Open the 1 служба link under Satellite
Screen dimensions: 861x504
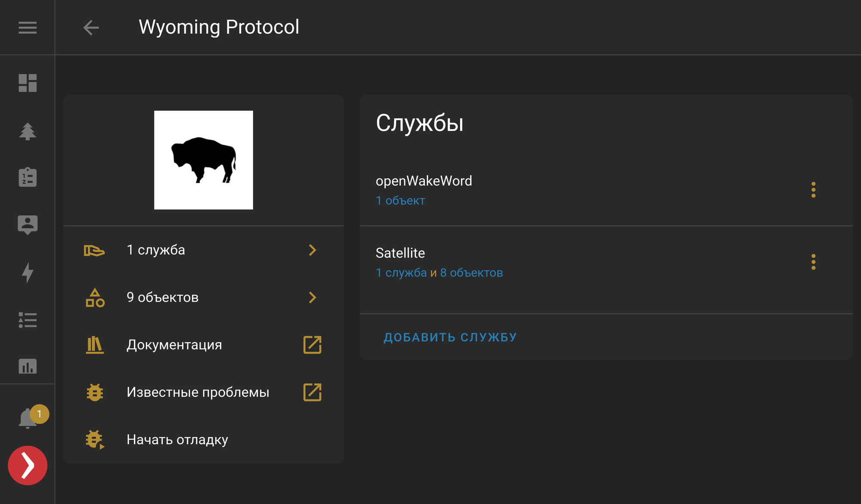(401, 273)
